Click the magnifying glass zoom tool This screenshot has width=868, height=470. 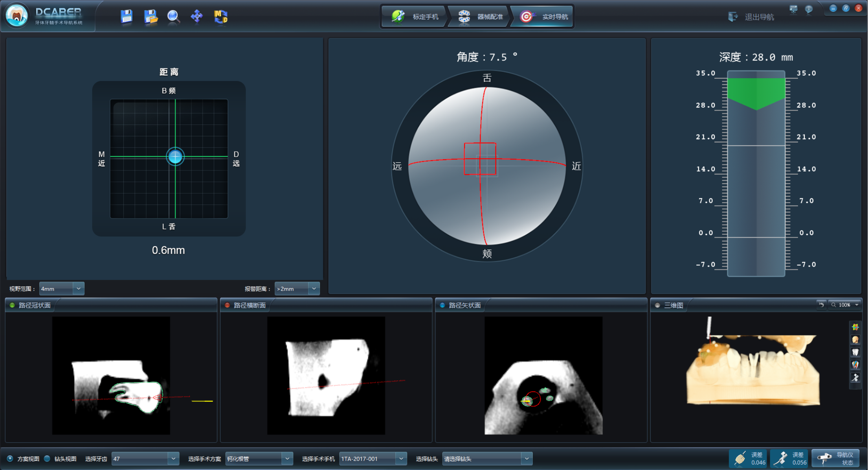tap(173, 17)
